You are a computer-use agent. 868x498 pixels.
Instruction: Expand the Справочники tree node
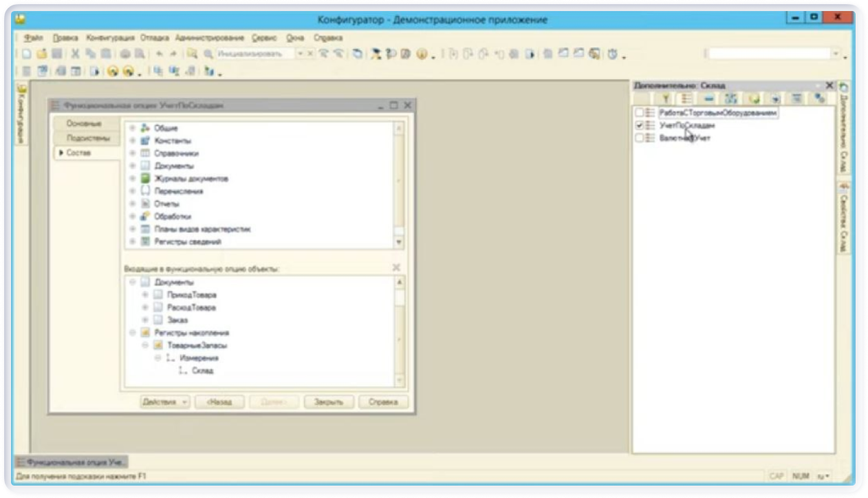pos(133,153)
